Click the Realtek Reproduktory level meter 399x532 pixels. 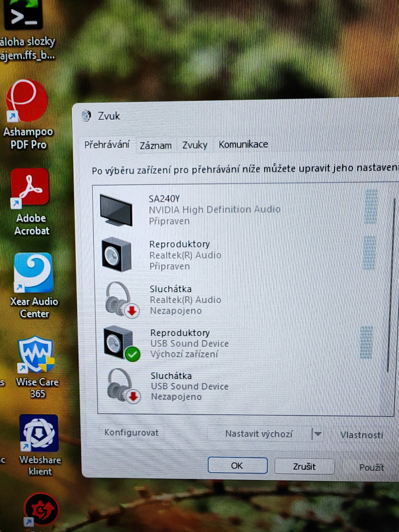[x=369, y=253]
